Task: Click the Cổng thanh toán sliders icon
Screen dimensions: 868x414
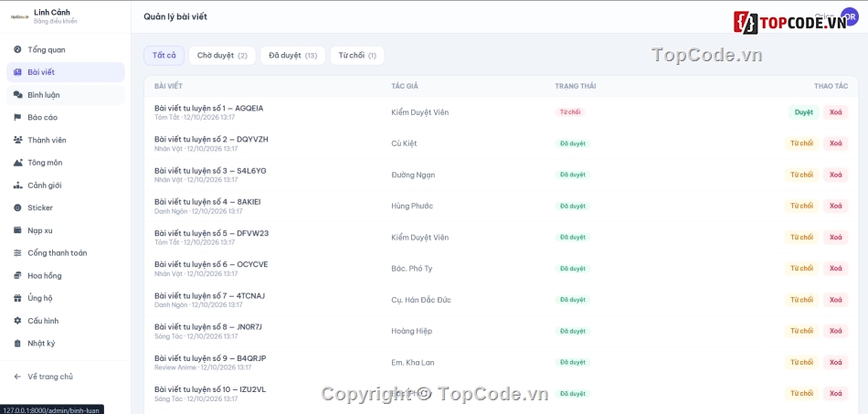Action: (x=17, y=253)
